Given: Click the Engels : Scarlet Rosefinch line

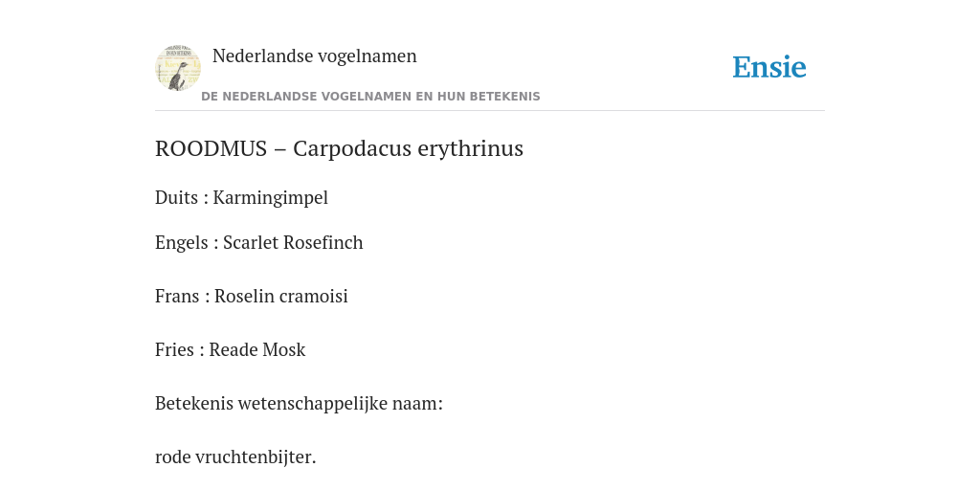Looking at the screenshot, I should (x=258, y=242).
